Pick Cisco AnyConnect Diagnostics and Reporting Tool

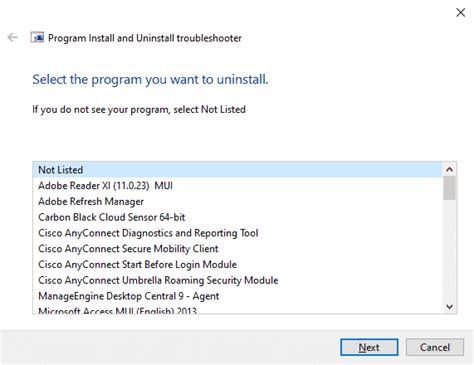[237, 233]
